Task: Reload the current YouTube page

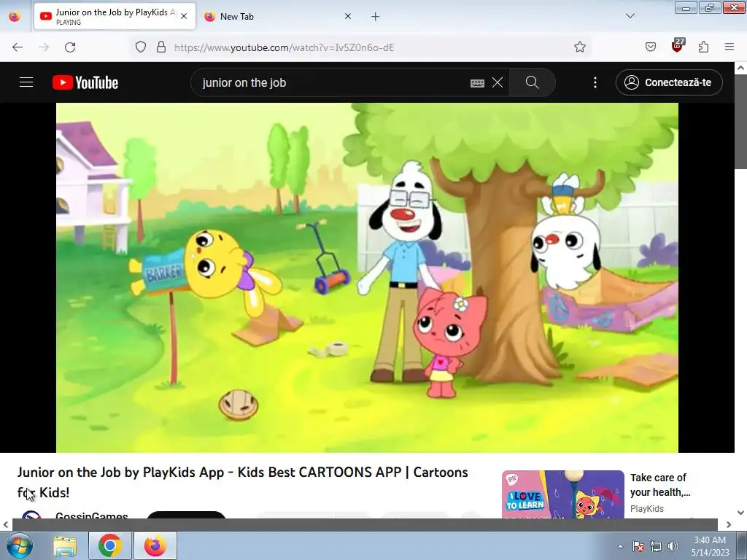Action: click(70, 47)
